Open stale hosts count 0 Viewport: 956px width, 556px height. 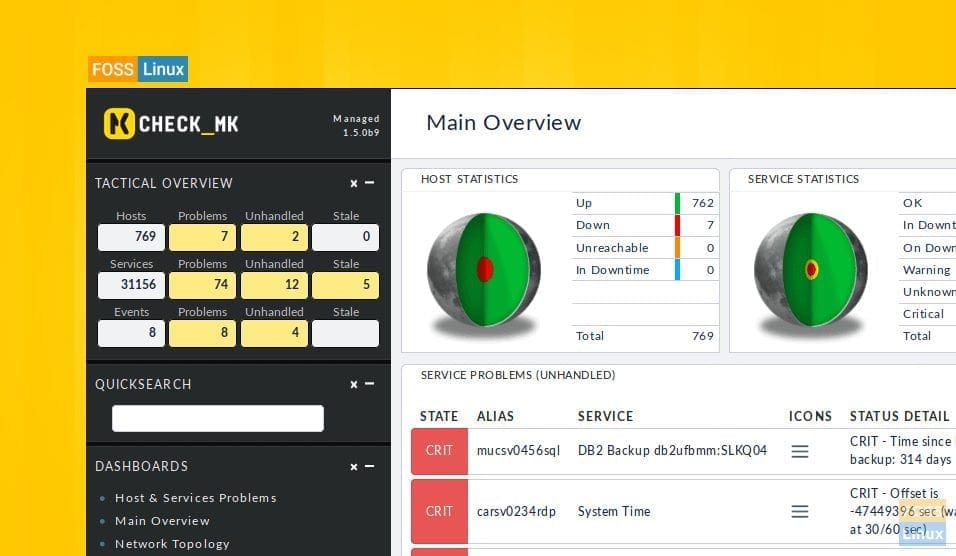pos(345,237)
